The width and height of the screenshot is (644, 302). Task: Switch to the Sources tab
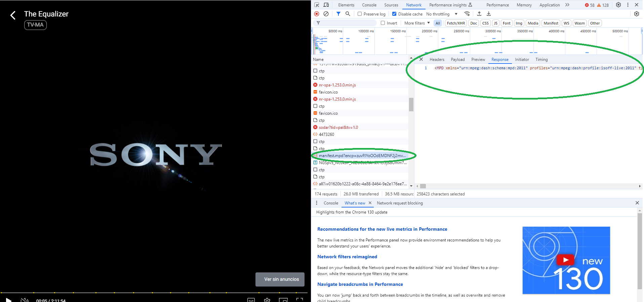391,5
